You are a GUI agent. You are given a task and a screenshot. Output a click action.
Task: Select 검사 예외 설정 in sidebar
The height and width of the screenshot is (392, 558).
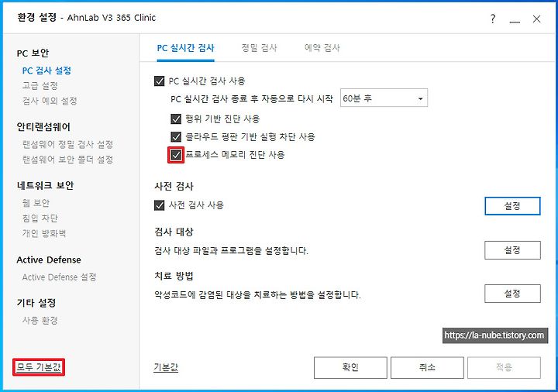[x=50, y=101]
